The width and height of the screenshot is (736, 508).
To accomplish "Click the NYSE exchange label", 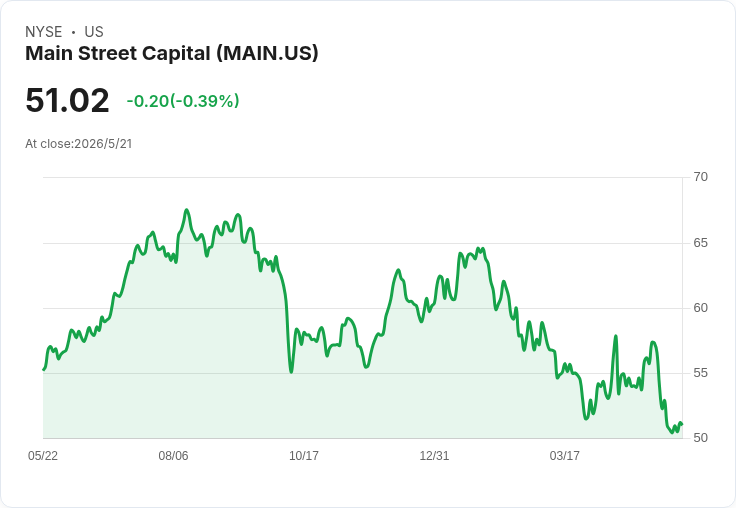I will [44, 32].
